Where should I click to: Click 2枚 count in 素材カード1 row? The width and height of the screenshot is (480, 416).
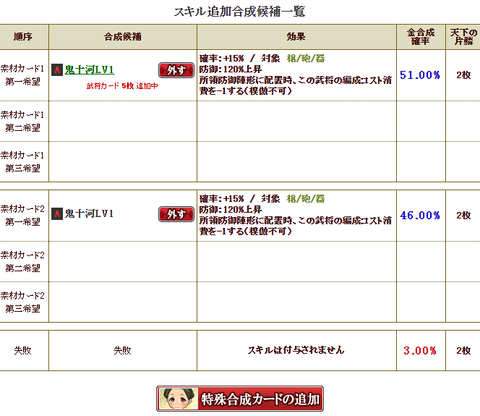click(x=464, y=75)
